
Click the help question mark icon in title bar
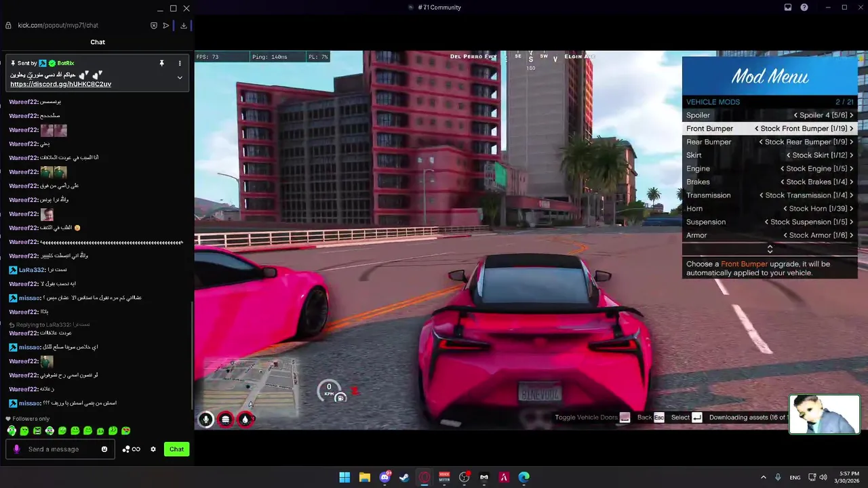(x=804, y=7)
